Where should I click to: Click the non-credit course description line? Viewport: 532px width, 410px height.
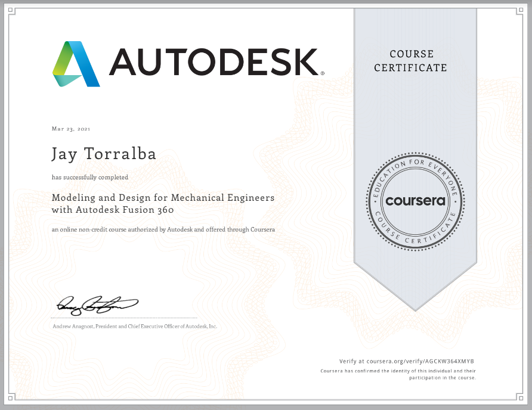coord(163,229)
